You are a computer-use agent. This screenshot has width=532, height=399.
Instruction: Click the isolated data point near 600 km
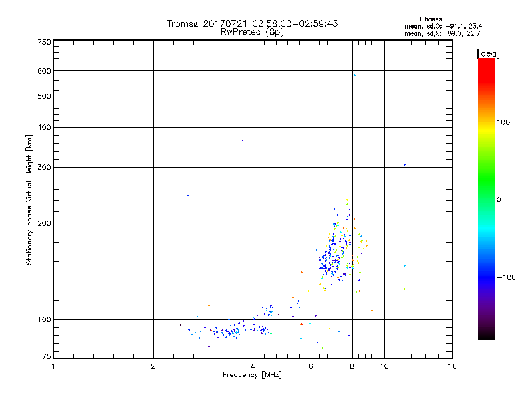[x=354, y=75]
